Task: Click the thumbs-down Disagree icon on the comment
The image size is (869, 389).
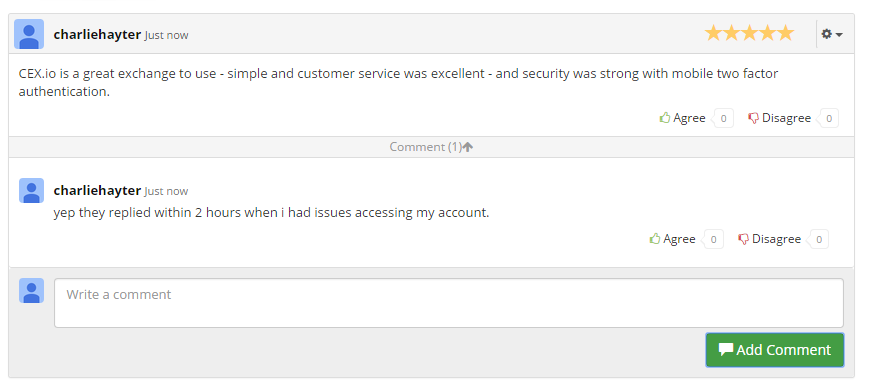Action: point(743,239)
